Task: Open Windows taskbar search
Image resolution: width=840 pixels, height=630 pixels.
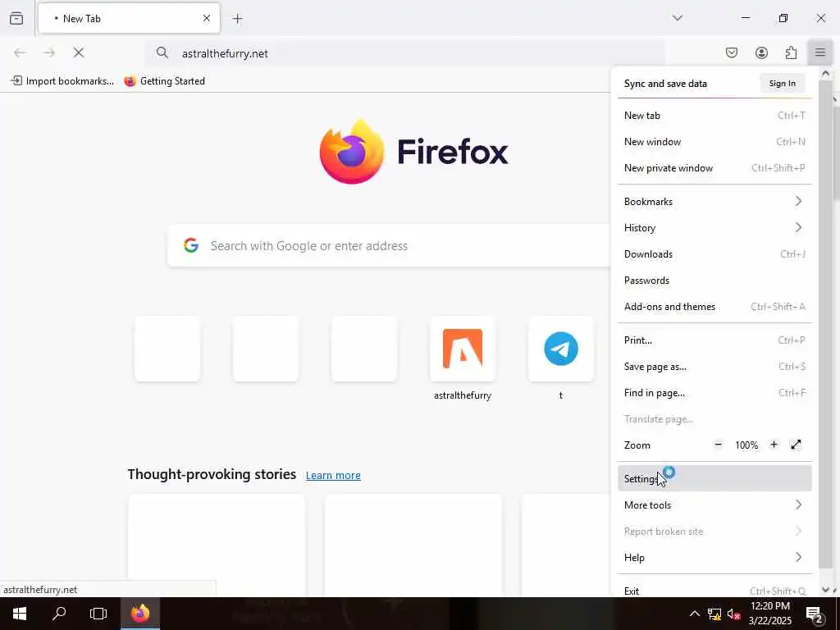Action: (59, 614)
